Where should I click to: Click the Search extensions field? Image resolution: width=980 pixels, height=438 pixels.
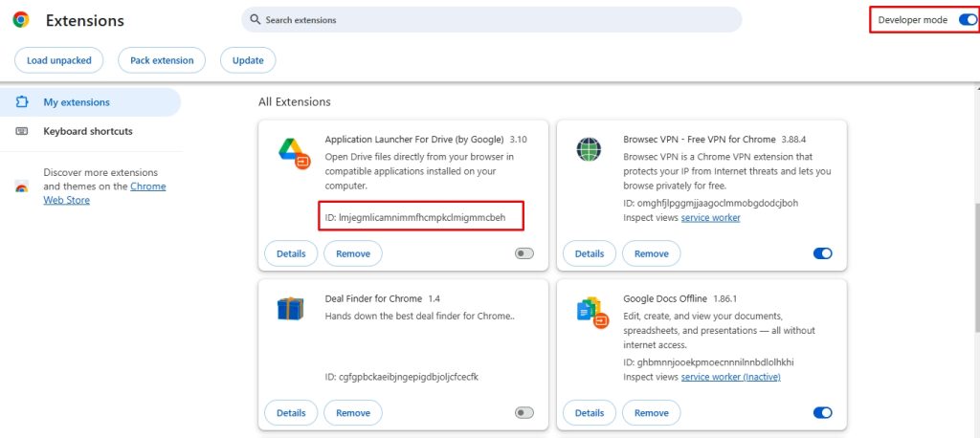click(x=491, y=20)
